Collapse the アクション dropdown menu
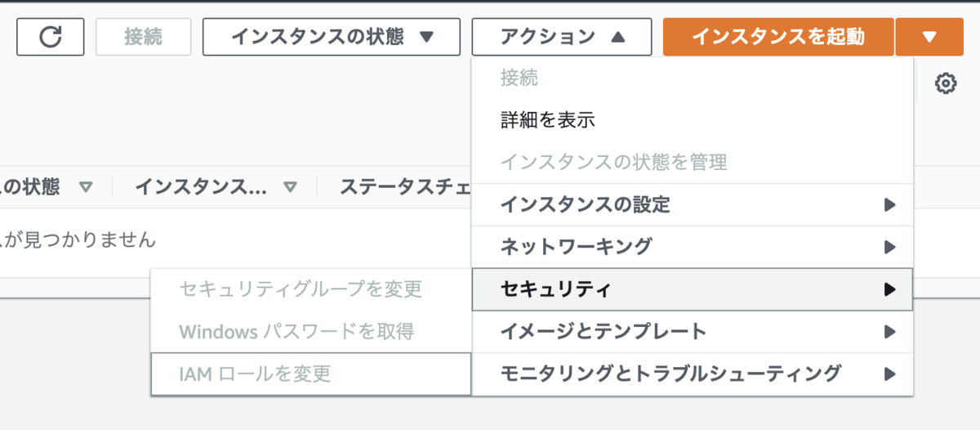Screen dimensions: 980x430 (x=562, y=37)
